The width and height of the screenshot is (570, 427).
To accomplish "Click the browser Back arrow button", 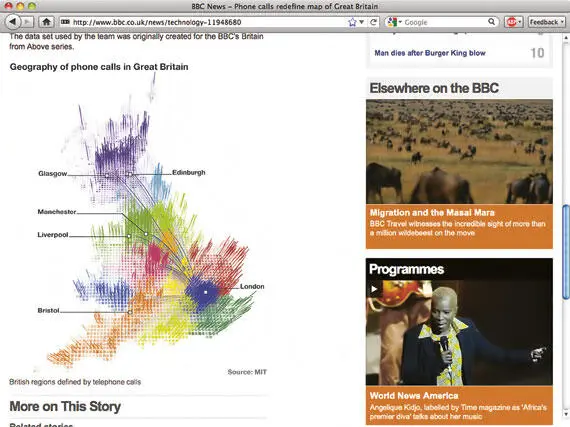I will (13, 22).
